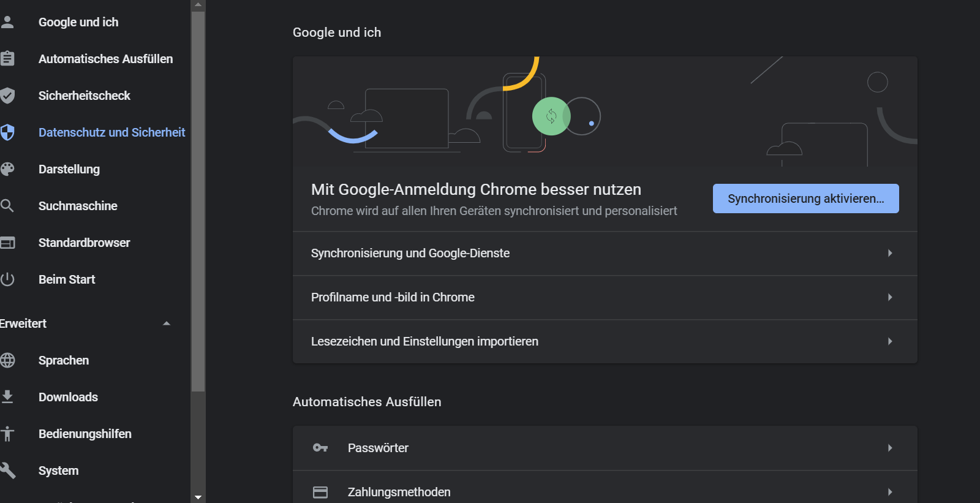This screenshot has width=980, height=503.
Task: Click arrow on Synchronisierung und Google-Dienste row
Action: pos(890,253)
